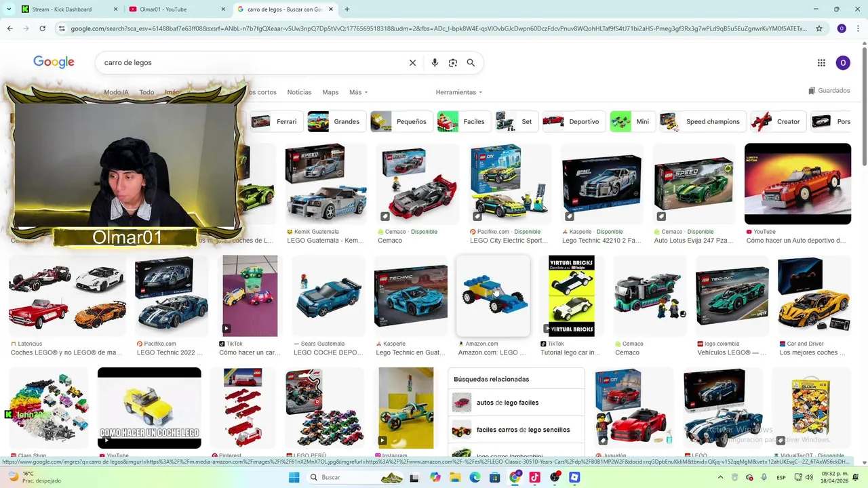This screenshot has height=488, width=868.
Task: Reload the page with the refresh icon
Action: [42, 28]
